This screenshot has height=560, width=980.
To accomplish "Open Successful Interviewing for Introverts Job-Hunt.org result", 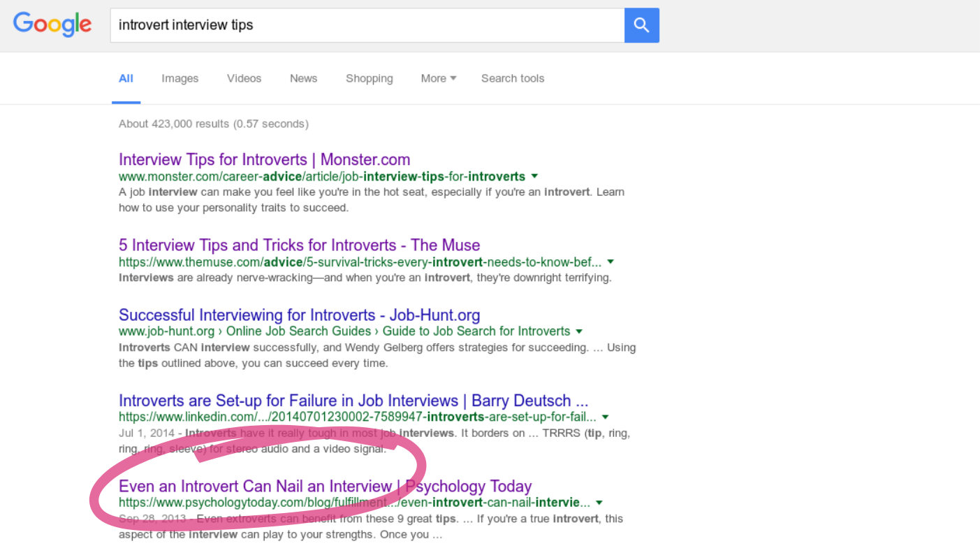I will pos(300,315).
